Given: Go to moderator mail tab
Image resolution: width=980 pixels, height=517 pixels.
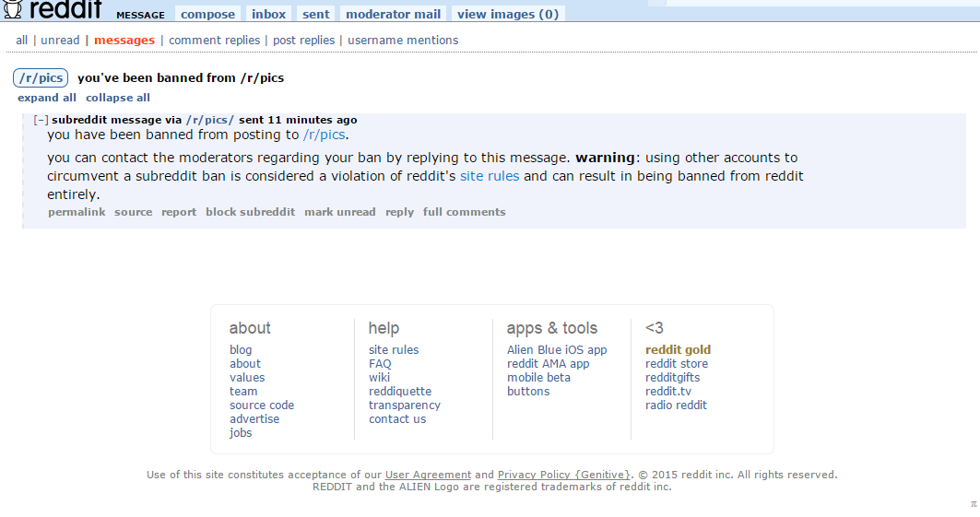Looking at the screenshot, I should coord(393,14).
